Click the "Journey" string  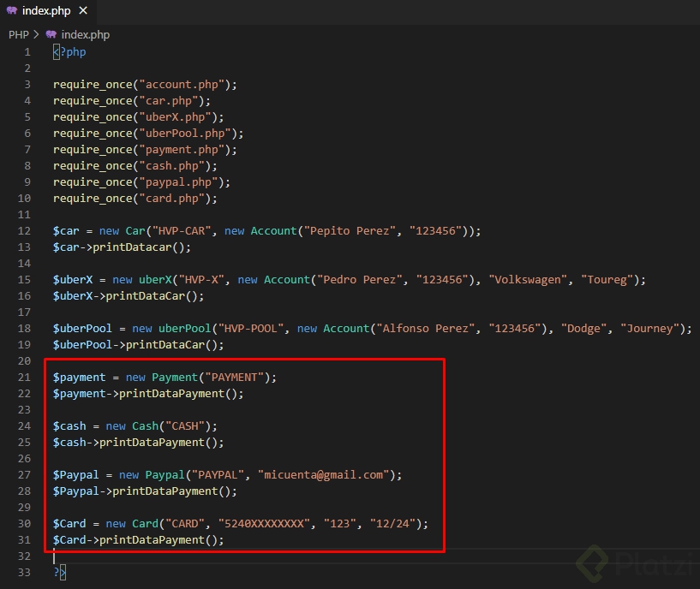650,329
